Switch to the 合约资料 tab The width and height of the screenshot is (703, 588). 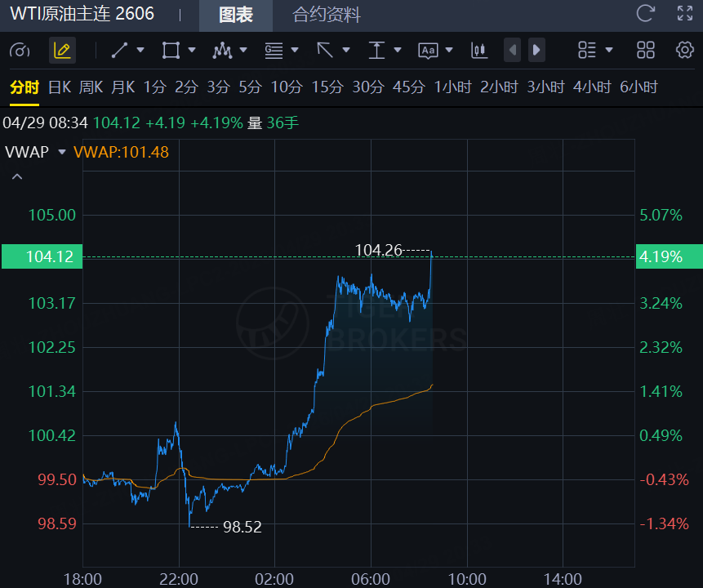tap(327, 15)
